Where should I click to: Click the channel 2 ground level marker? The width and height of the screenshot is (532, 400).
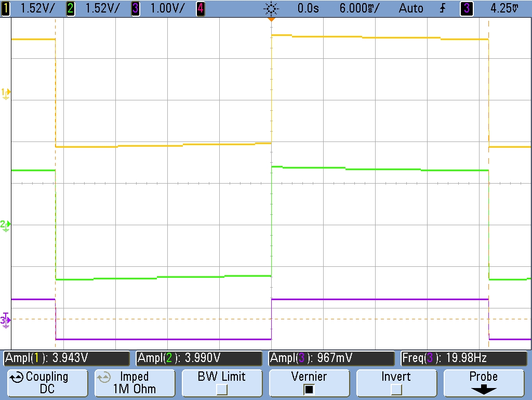(x=5, y=225)
